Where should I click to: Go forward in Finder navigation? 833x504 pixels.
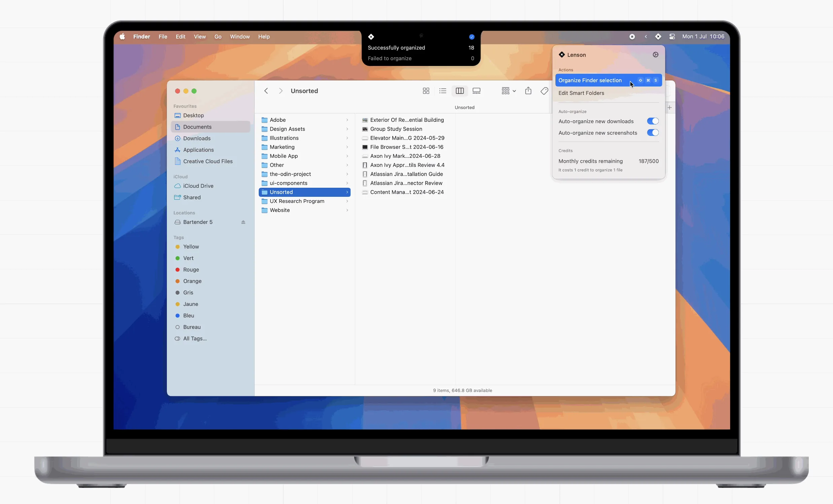[281, 91]
